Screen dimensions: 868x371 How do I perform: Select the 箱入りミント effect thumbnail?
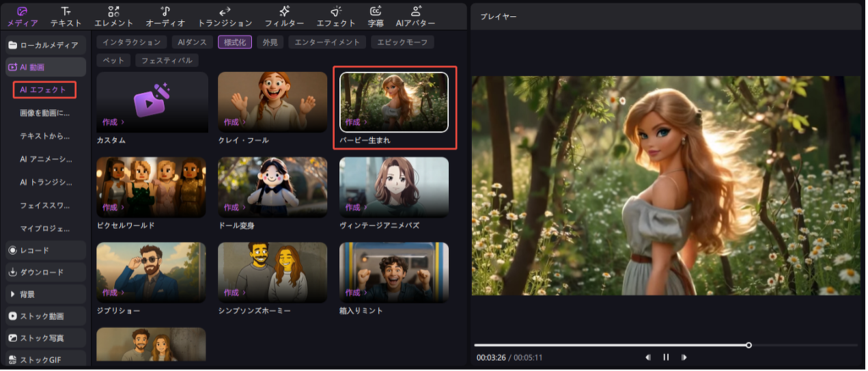pyautogui.click(x=394, y=273)
